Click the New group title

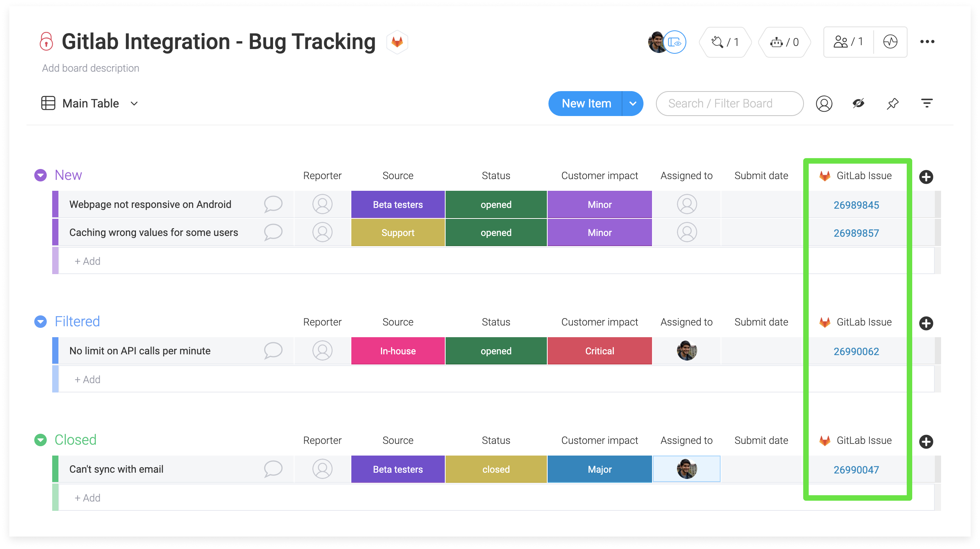pyautogui.click(x=68, y=175)
